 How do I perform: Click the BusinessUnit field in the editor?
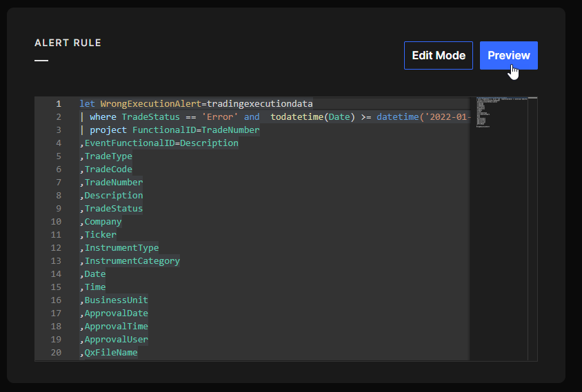(x=116, y=300)
